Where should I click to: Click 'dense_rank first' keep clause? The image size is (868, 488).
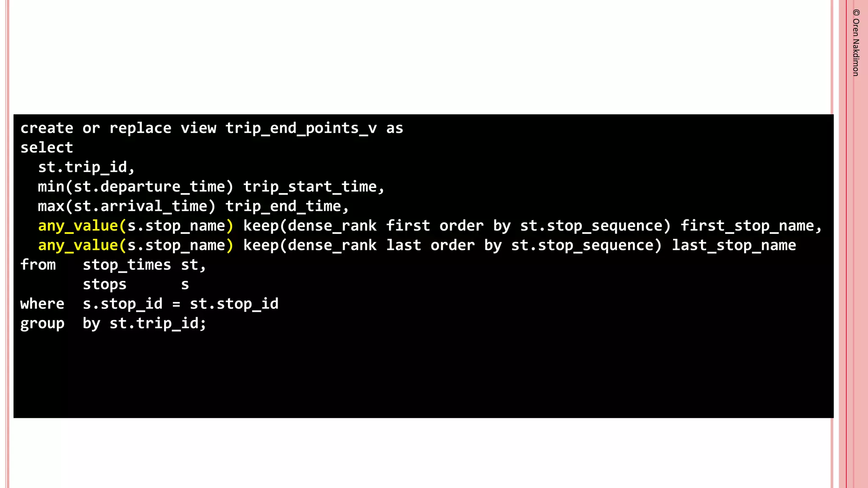click(x=359, y=226)
